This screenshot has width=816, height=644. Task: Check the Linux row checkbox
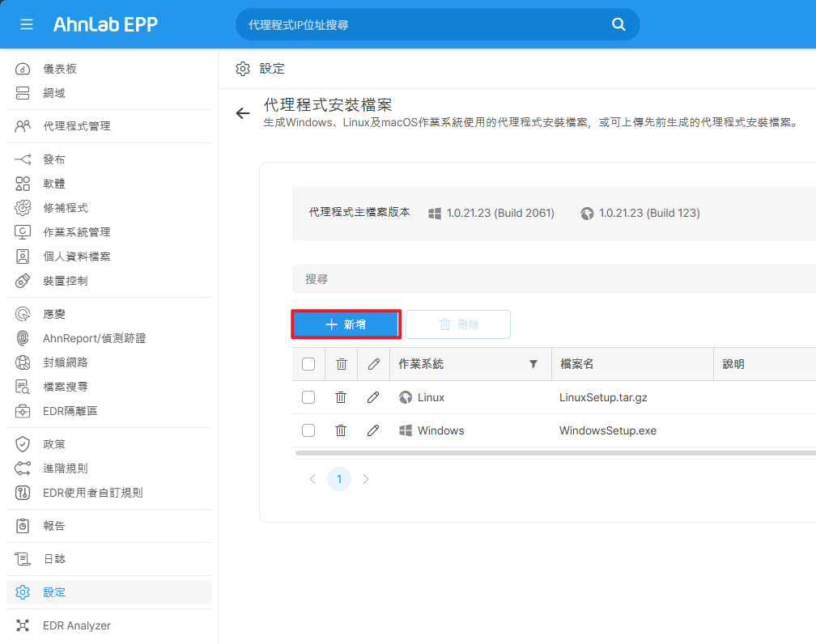[x=308, y=397]
